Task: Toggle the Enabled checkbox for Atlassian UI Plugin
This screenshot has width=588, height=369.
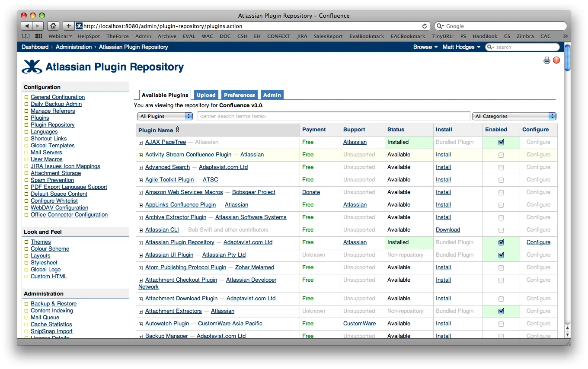Action: (501, 255)
